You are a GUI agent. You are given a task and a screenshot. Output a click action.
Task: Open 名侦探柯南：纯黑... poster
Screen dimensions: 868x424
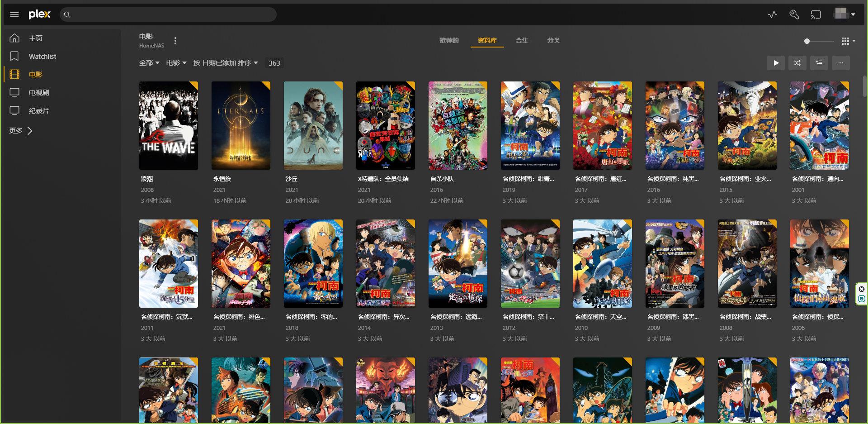point(675,125)
